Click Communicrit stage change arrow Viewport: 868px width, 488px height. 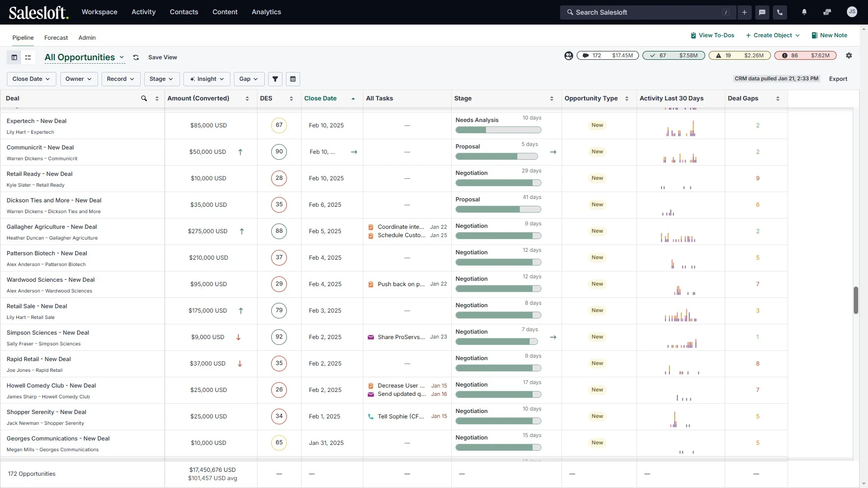pyautogui.click(x=553, y=152)
